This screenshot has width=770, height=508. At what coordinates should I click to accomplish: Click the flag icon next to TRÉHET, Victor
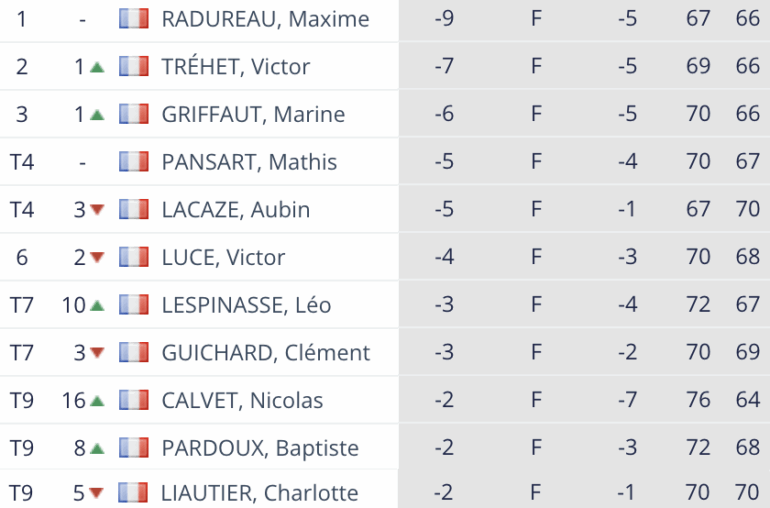point(133,67)
